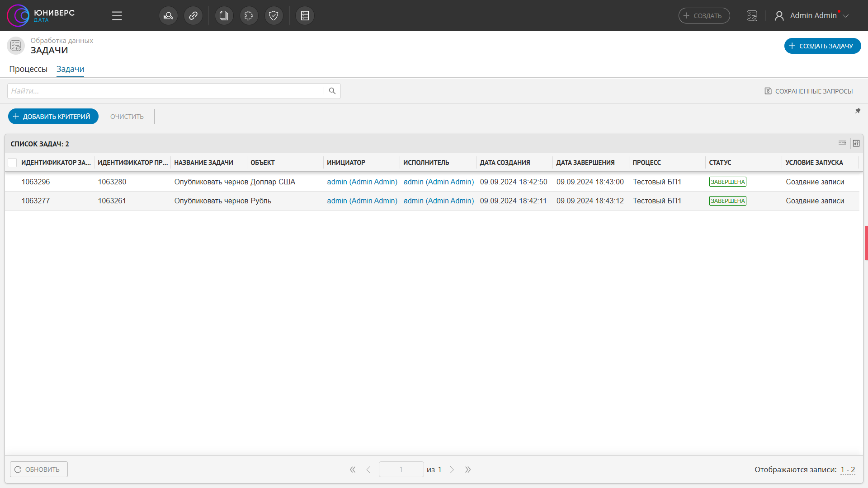The image size is (868, 488).
Task: Open executor admin link in task 1063296 row
Action: [439, 182]
